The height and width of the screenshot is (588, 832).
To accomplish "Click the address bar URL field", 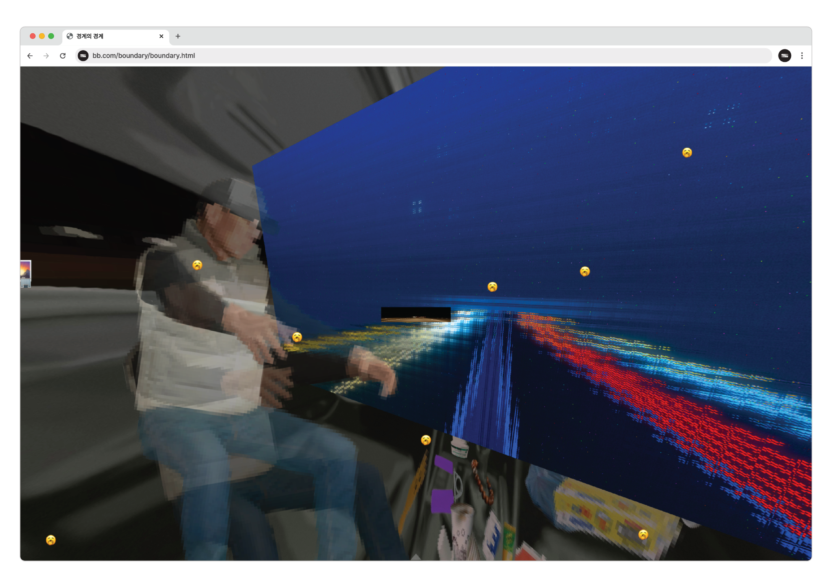I will click(x=400, y=56).
